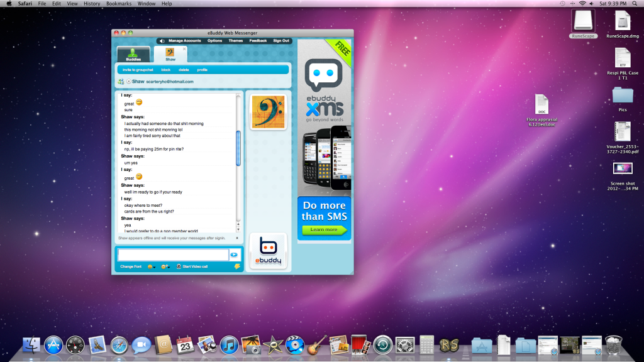View Shaw's profile
This screenshot has height=362, width=644.
click(202, 70)
